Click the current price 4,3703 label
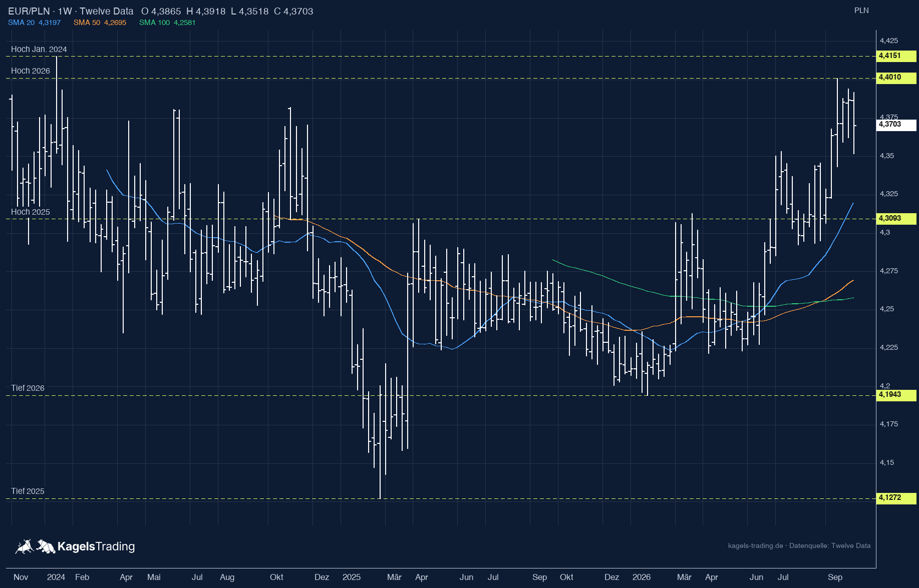 click(896, 124)
